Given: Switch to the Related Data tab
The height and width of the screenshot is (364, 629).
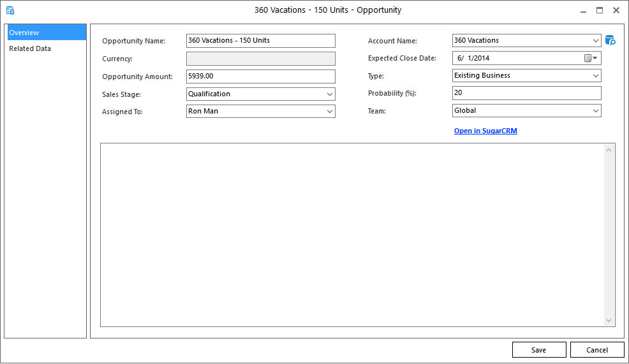Looking at the screenshot, I should pos(46,48).
